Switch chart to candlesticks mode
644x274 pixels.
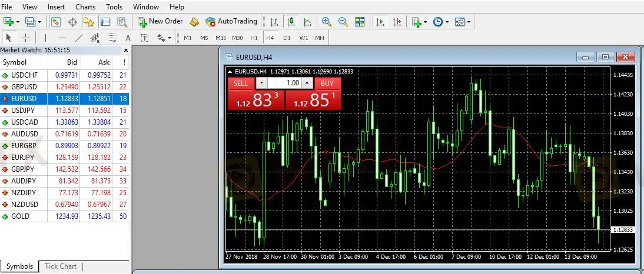coord(290,22)
